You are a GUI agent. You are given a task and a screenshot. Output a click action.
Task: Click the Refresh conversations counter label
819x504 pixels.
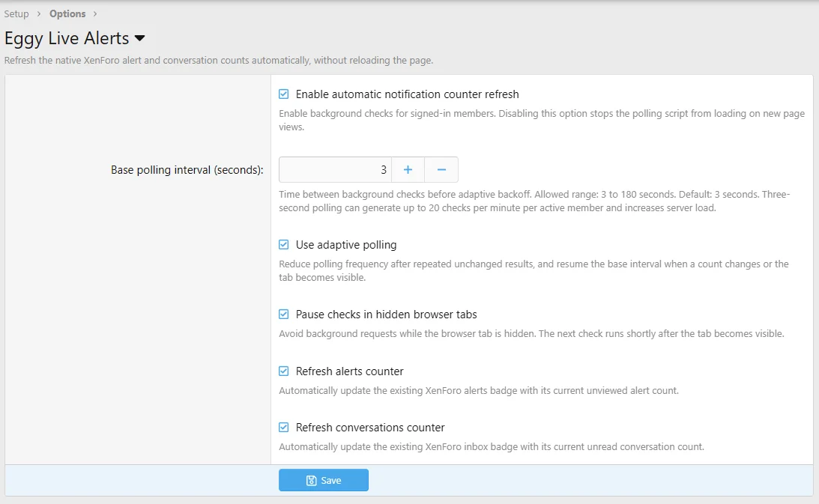[370, 427]
